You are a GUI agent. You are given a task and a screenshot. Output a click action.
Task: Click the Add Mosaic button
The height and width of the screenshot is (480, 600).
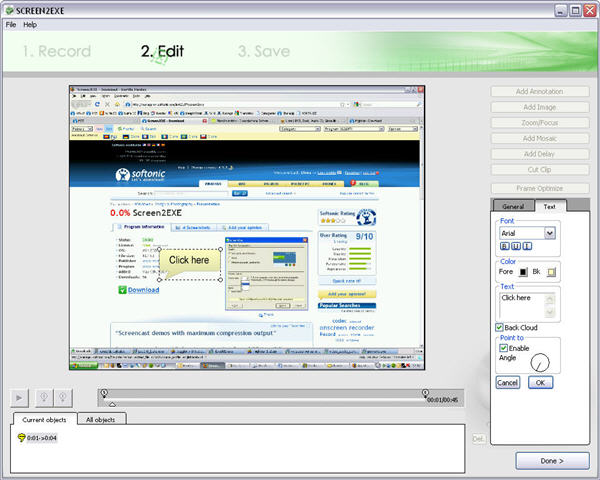click(x=540, y=139)
